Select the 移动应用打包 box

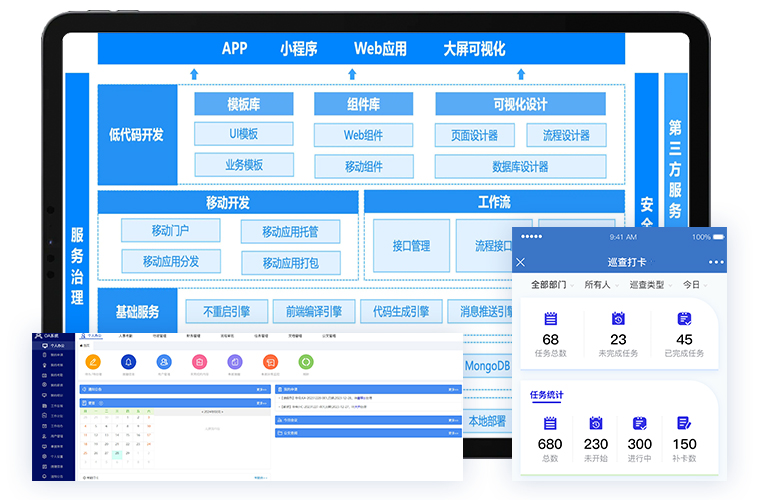(291, 263)
